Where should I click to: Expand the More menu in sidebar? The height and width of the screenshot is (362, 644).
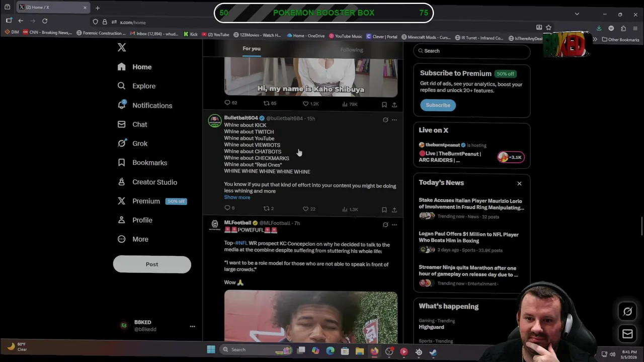point(133,239)
